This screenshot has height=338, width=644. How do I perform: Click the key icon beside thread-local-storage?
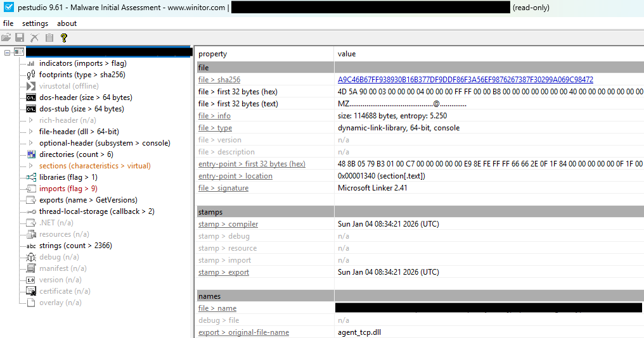tap(31, 211)
